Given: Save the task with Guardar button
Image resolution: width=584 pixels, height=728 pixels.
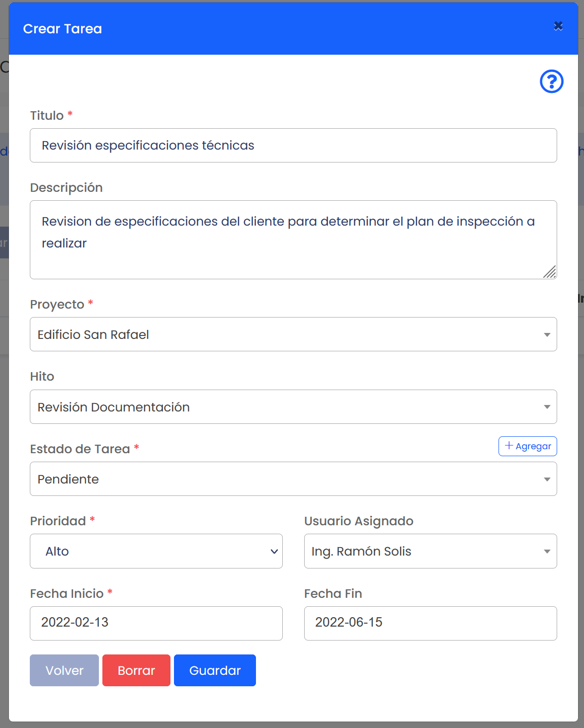Looking at the screenshot, I should pyautogui.click(x=215, y=670).
